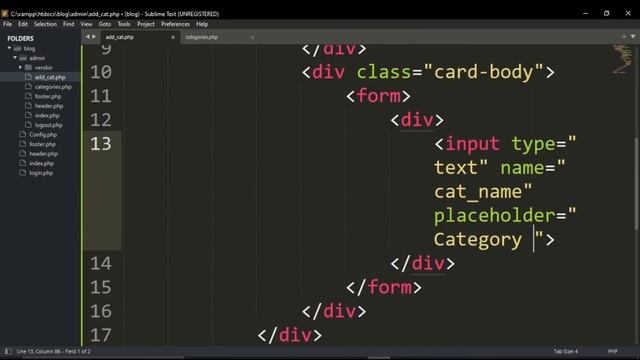
Task: Click the file icon beside Config.php
Action: (x=22, y=134)
